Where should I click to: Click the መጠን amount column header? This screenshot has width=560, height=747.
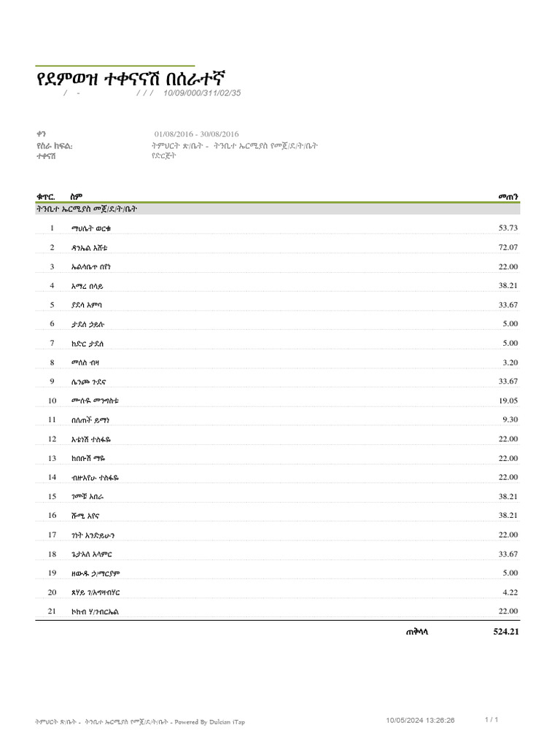pyautogui.click(x=507, y=196)
